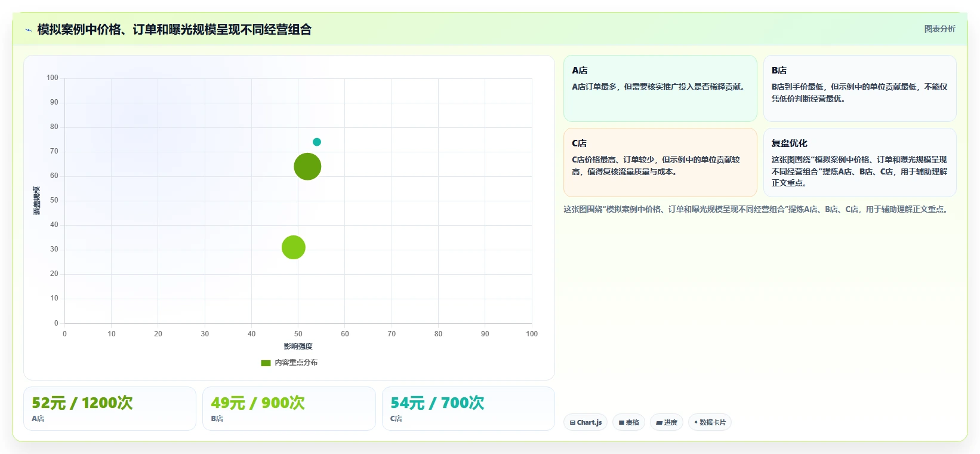Image resolution: width=980 pixels, height=454 pixels.
Task: Open the 复盘优化 card
Action: click(859, 162)
